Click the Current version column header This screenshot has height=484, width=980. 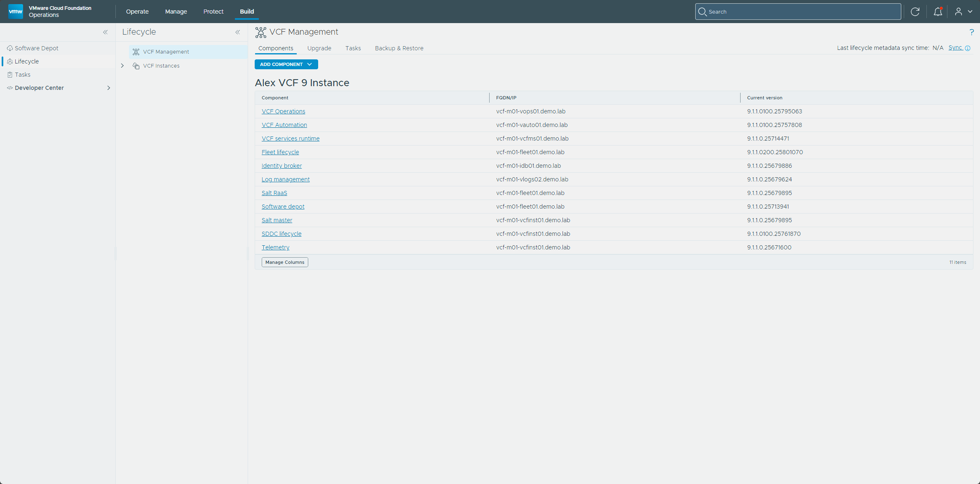764,98
